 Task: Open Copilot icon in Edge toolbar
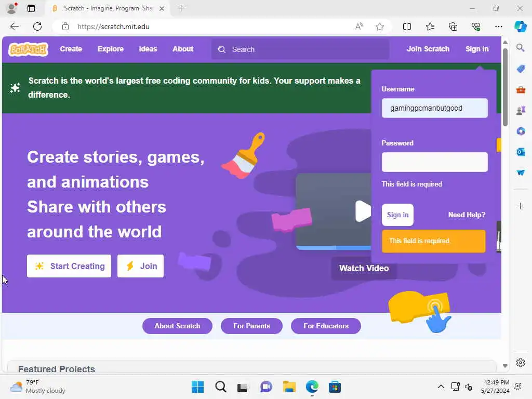coord(520,26)
